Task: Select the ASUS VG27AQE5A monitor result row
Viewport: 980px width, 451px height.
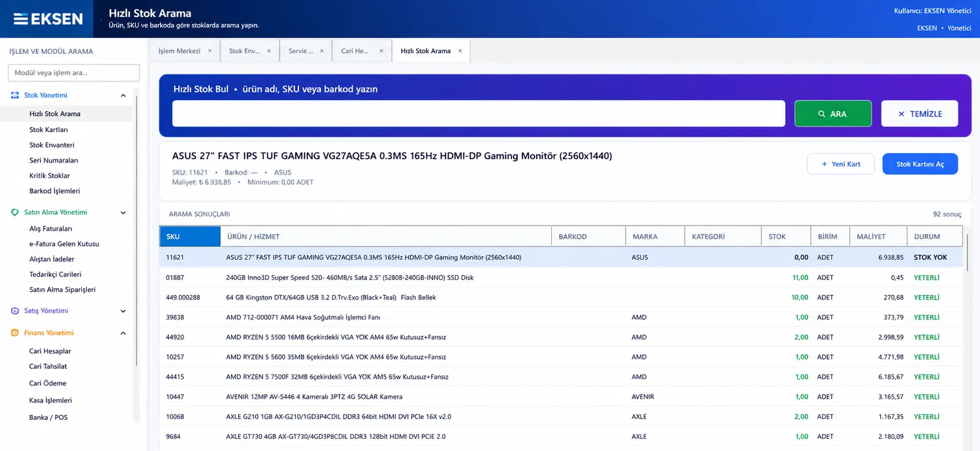Action: [x=561, y=257]
